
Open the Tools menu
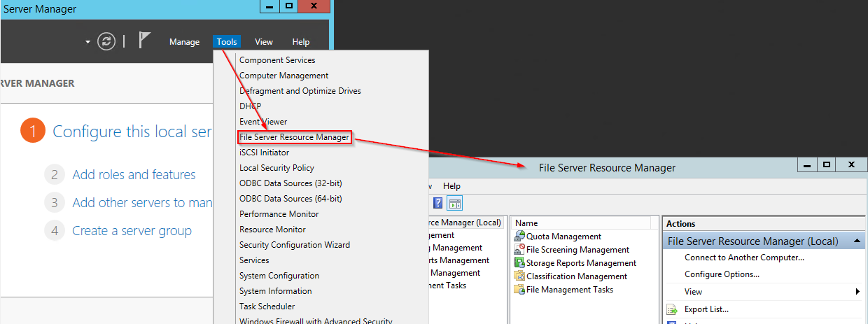pos(227,42)
